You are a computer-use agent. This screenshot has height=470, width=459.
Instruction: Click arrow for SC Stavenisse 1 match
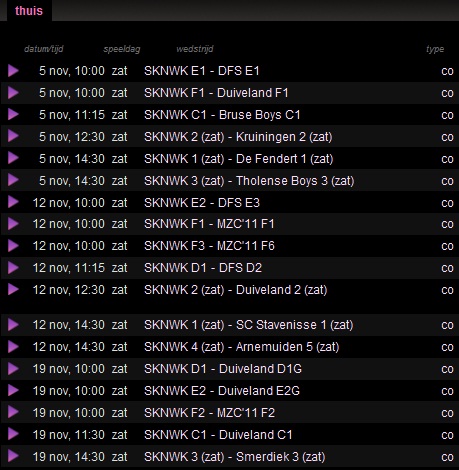coord(13,325)
